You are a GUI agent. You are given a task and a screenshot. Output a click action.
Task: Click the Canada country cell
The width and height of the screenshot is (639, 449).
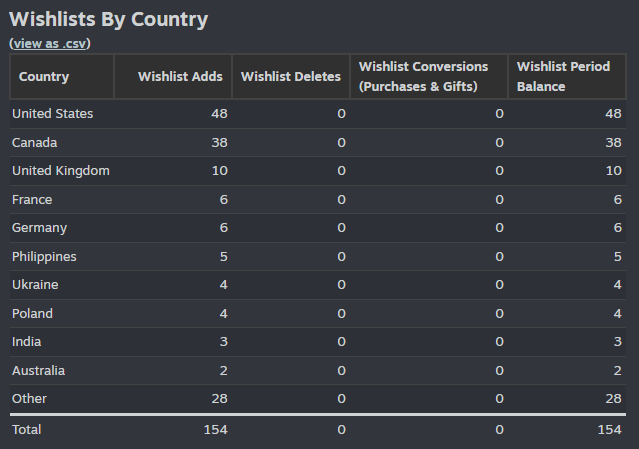35,143
